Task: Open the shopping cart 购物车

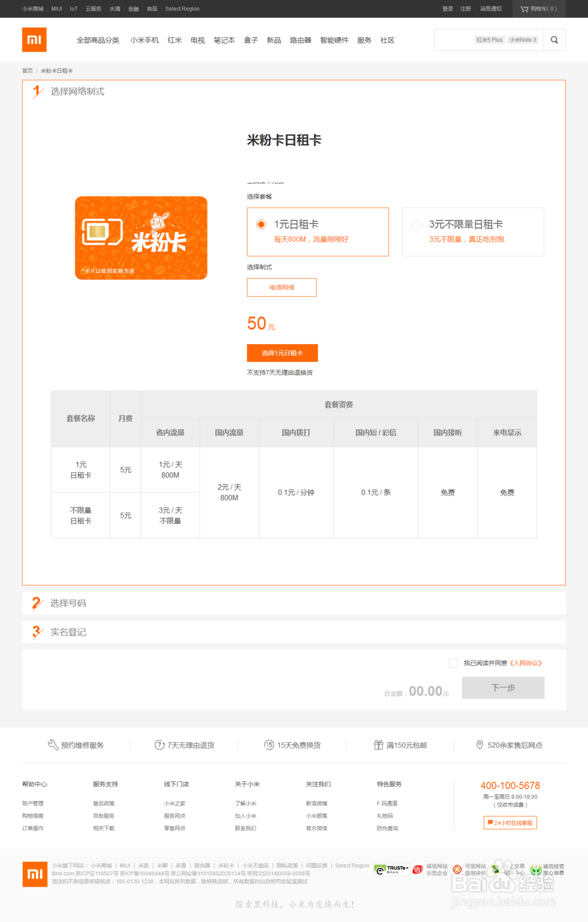Action: tap(539, 9)
